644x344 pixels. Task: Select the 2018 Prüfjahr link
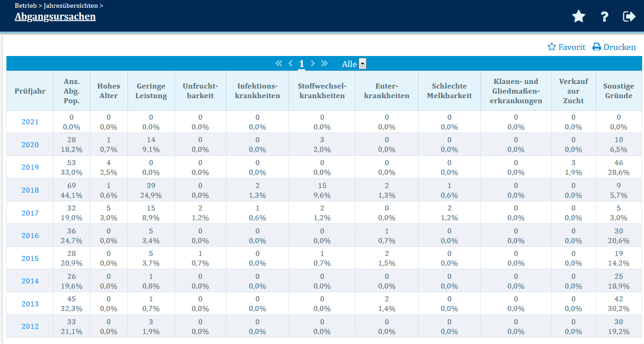pyautogui.click(x=30, y=190)
